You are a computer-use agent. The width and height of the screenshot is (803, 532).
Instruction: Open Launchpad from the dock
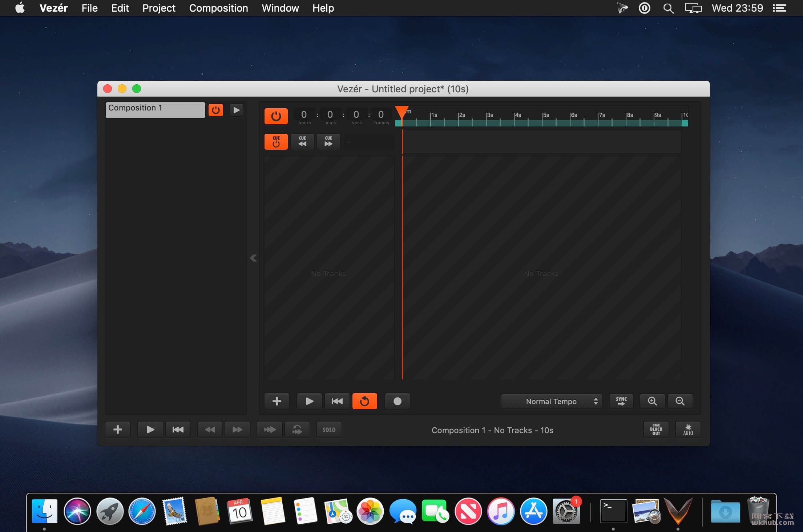(110, 511)
